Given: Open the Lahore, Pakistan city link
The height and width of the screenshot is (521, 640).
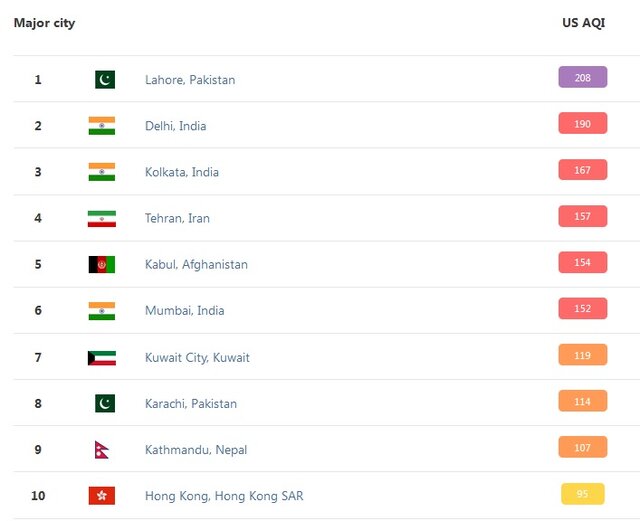Looking at the screenshot, I should point(190,80).
